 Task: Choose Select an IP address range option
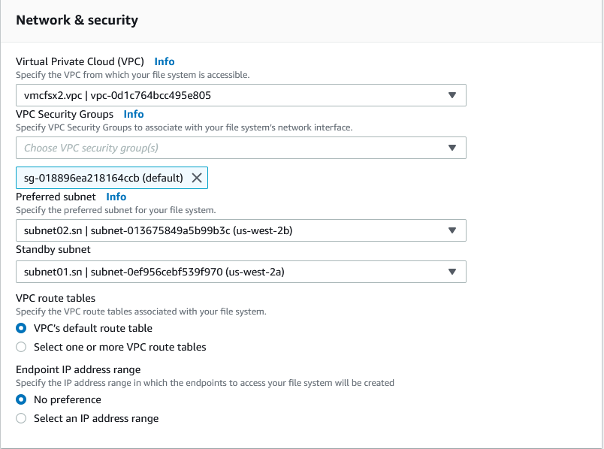[x=22, y=418]
